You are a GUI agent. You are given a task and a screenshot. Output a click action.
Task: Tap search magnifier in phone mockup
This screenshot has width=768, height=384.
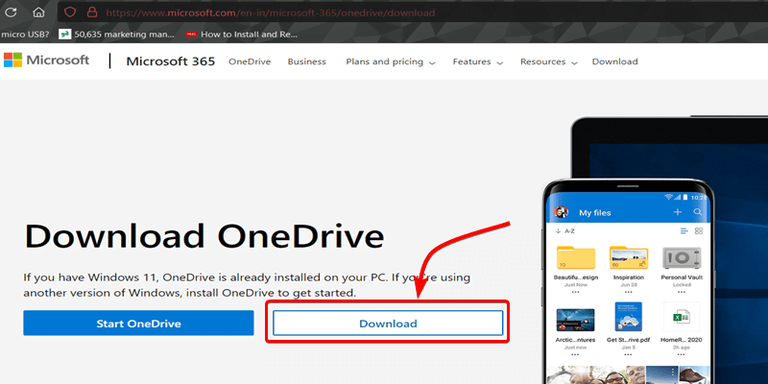click(x=698, y=212)
